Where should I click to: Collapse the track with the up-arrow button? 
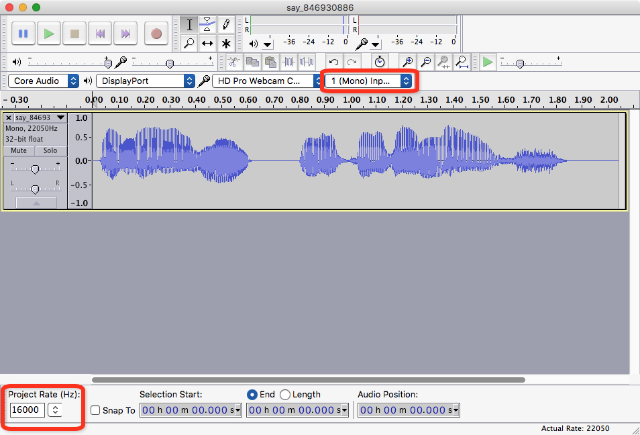pyautogui.click(x=36, y=203)
